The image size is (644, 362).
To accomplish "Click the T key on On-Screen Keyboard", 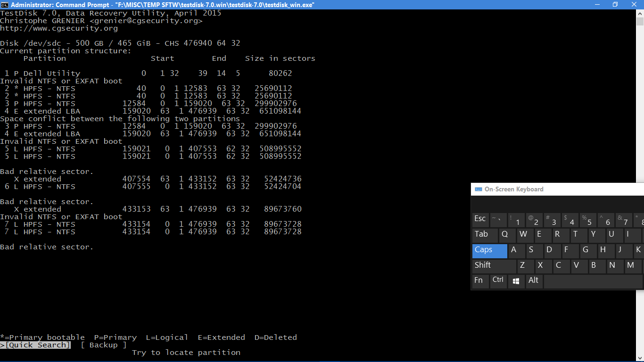I will coord(579,235).
